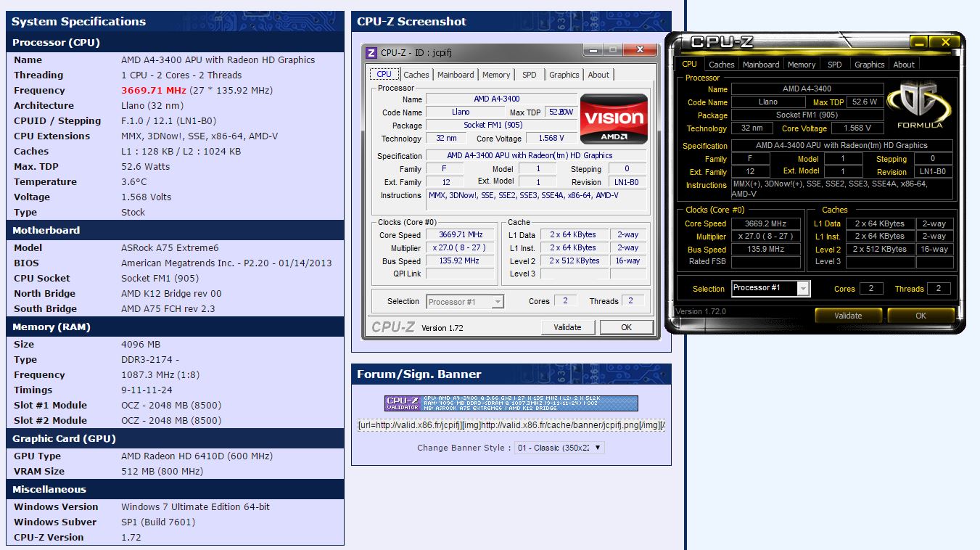Viewport: 980px width, 550px height.
Task: Open Processor #1 dropdown in dark CPU-Z
Action: 770,288
